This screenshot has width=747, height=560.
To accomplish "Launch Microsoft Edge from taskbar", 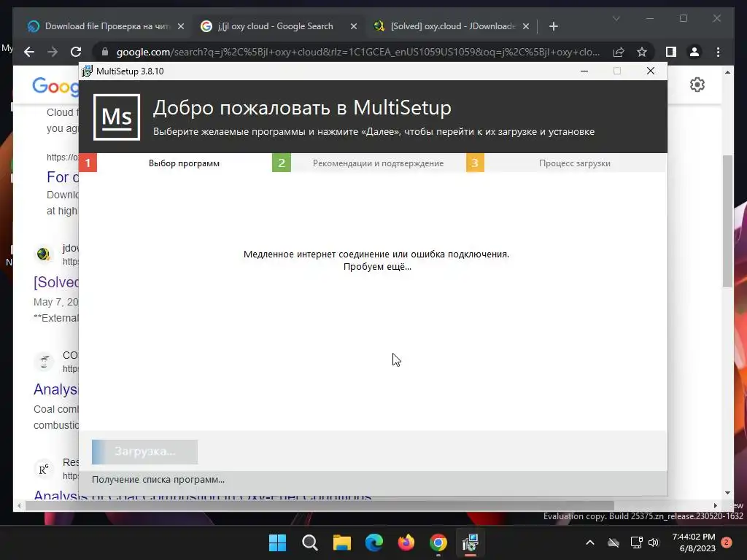I will pyautogui.click(x=374, y=542).
